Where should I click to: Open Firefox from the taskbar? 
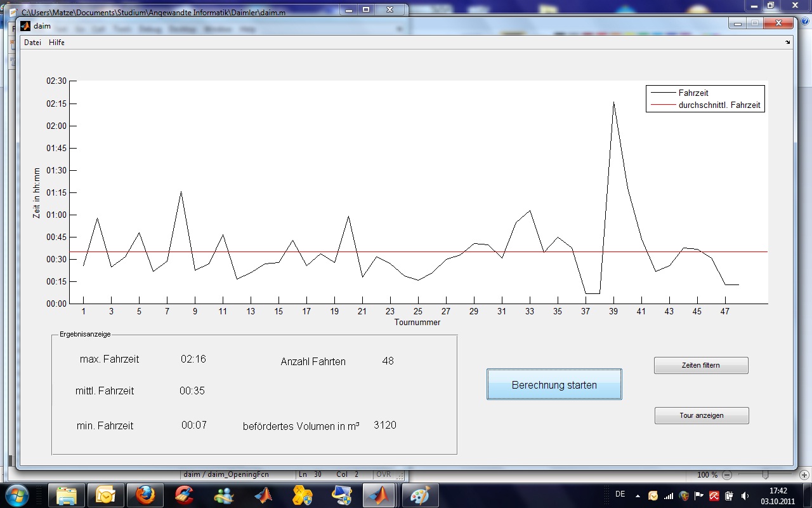(145, 495)
